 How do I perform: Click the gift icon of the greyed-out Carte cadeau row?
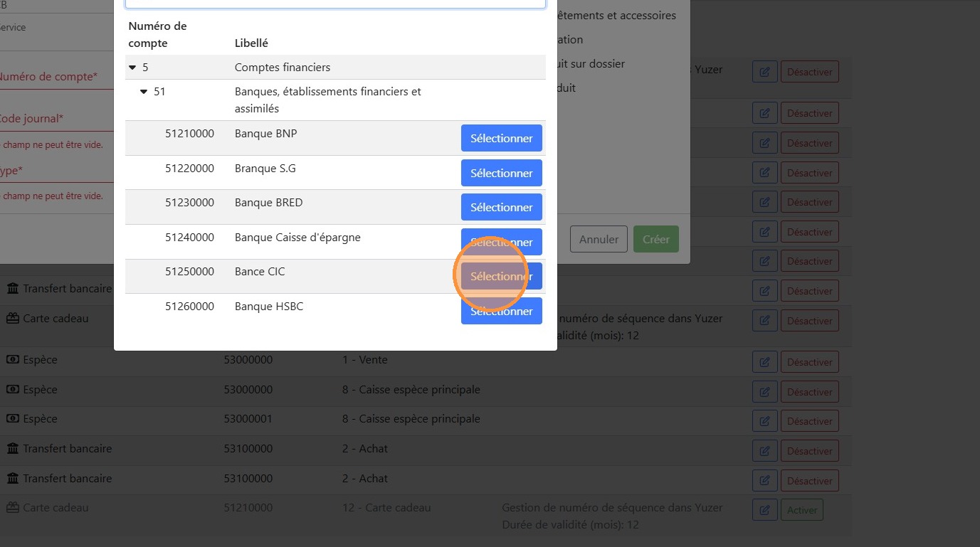click(x=13, y=508)
